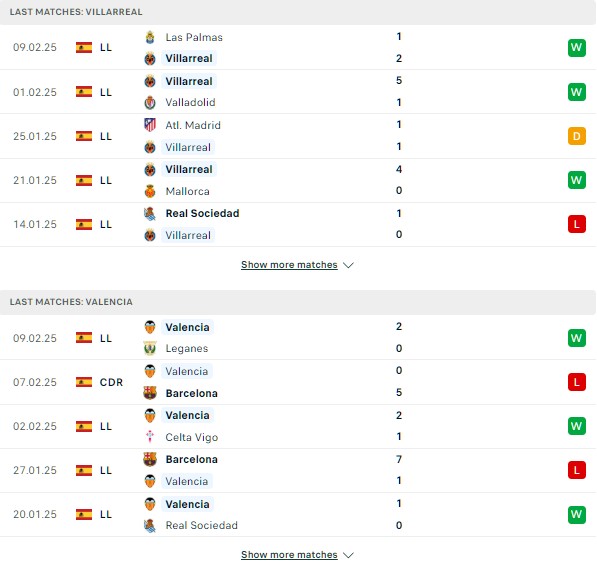Click red L badge for Real Sociedad vs Villarreal
The height and width of the screenshot is (575, 597).
(x=576, y=224)
